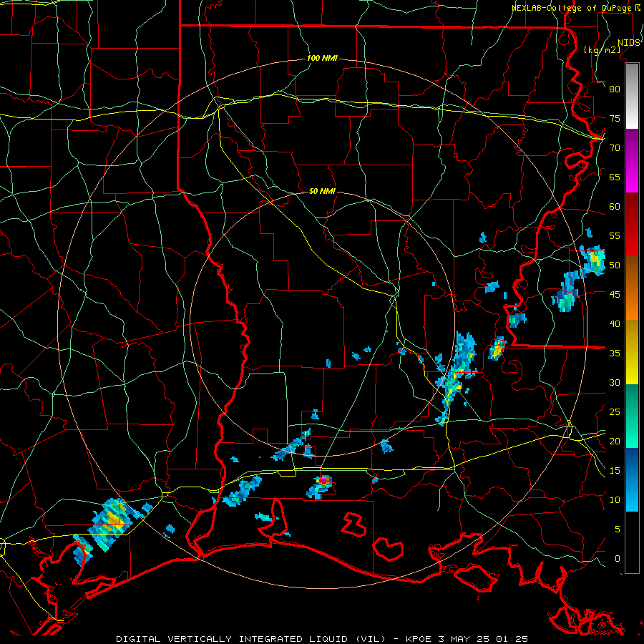
Task: Click the 65 value on the color scale
Action: 615,177
